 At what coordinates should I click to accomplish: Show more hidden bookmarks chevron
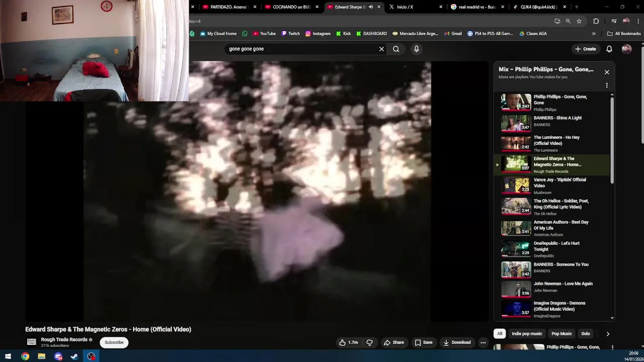pos(594,34)
